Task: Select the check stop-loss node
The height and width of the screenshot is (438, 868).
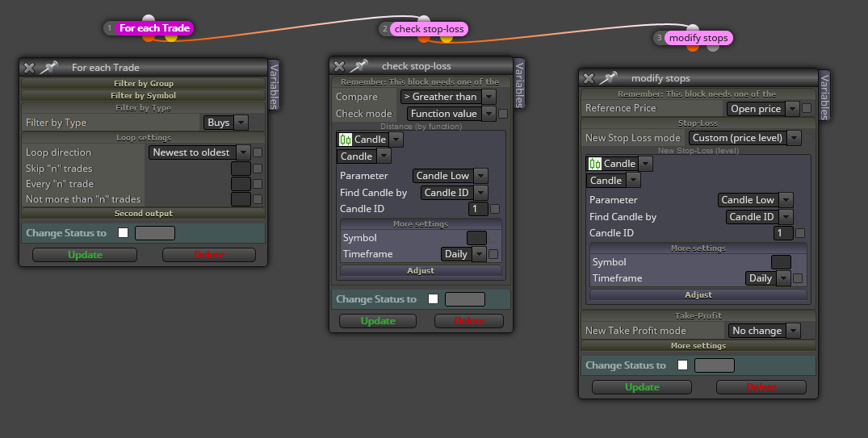Action: tap(429, 29)
